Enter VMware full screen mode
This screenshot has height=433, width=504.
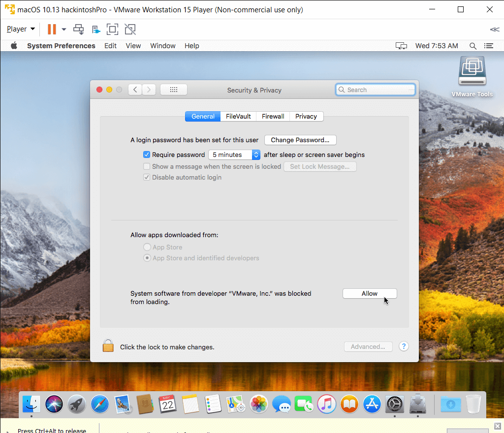click(x=113, y=29)
